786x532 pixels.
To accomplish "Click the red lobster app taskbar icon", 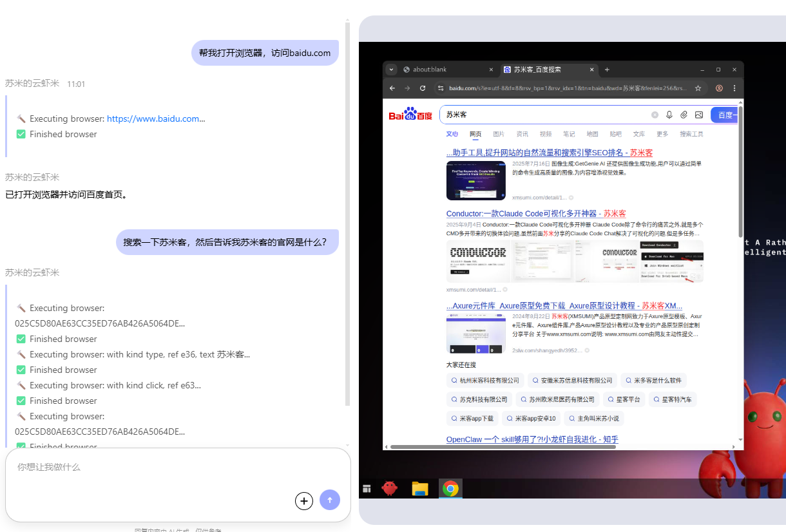I will tap(390, 489).
